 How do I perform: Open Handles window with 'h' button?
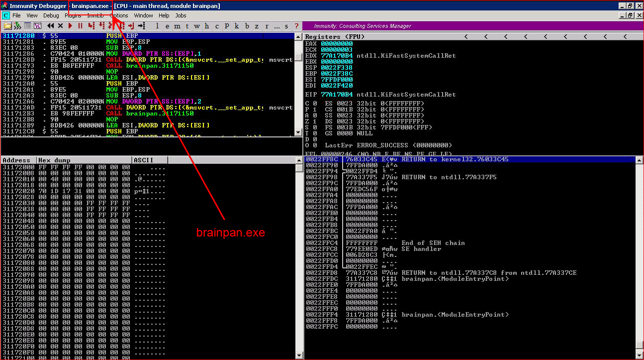click(206, 25)
